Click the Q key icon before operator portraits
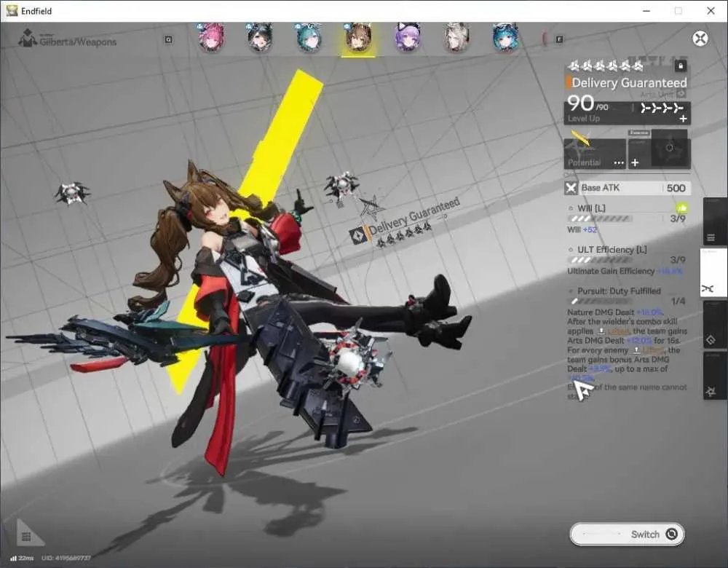 pos(169,39)
